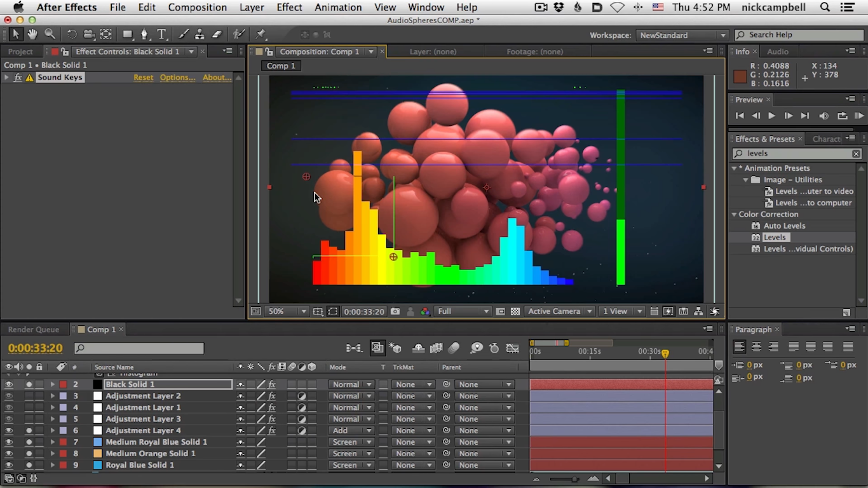Choose the Clone Stamp tool
This screenshot has height=488, width=868.
tap(200, 34)
